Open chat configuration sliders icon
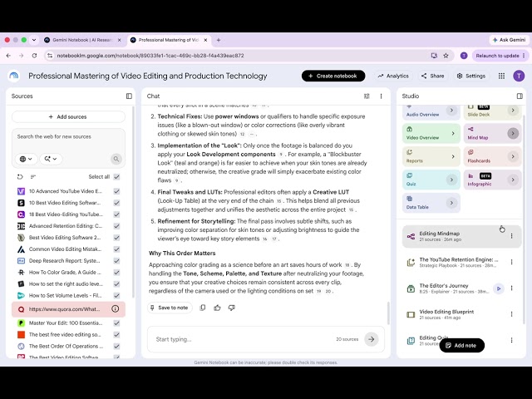The image size is (532, 399). pos(367,96)
